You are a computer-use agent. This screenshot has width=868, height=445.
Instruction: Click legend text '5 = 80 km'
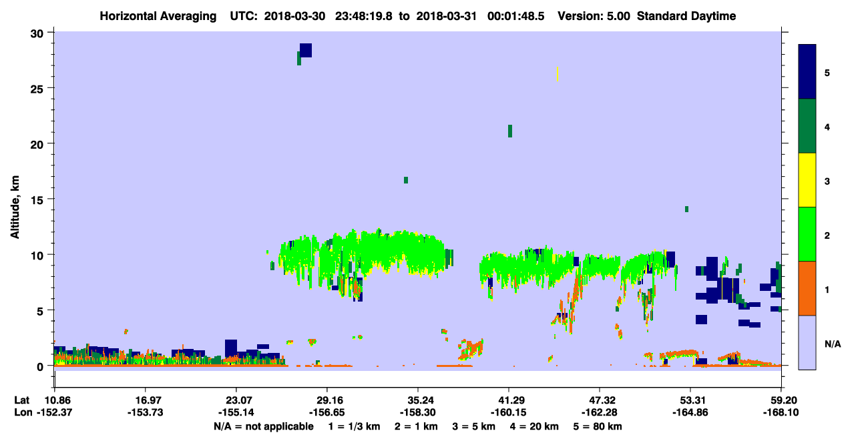597,426
